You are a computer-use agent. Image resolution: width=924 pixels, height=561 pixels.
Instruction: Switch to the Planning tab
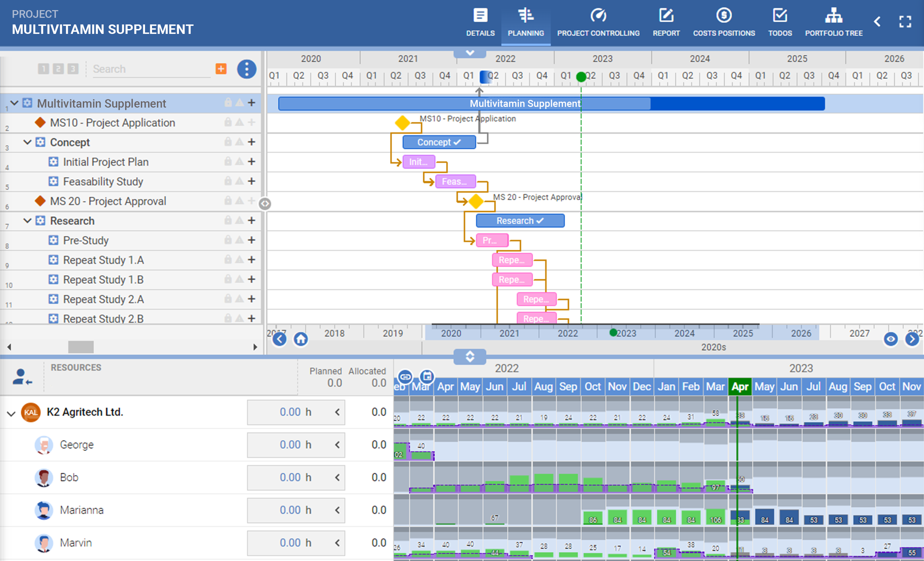[x=526, y=22]
